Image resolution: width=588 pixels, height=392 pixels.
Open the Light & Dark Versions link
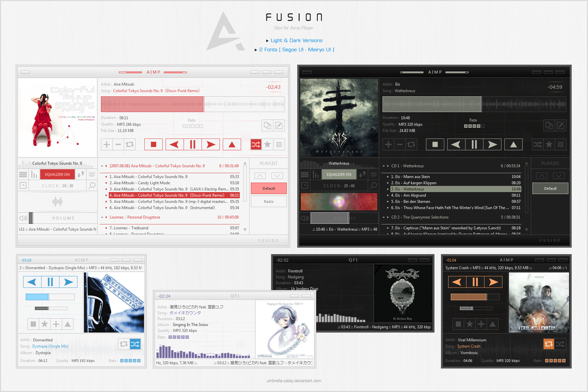(297, 41)
